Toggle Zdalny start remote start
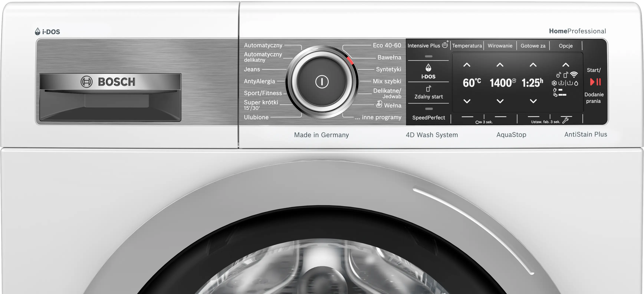 tap(428, 96)
